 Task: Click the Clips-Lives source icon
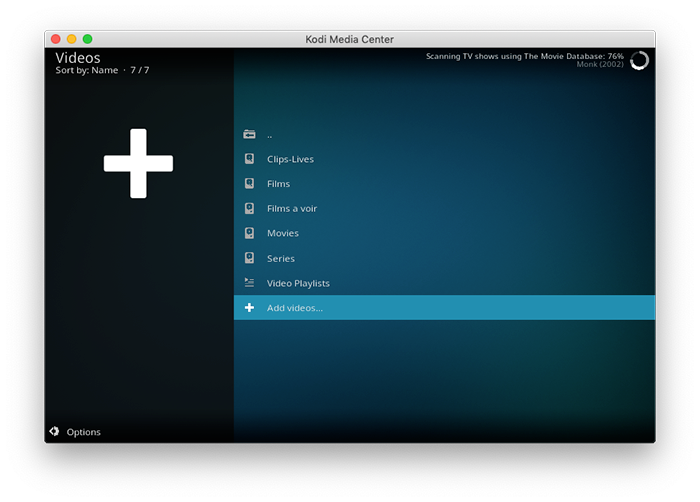point(249,159)
